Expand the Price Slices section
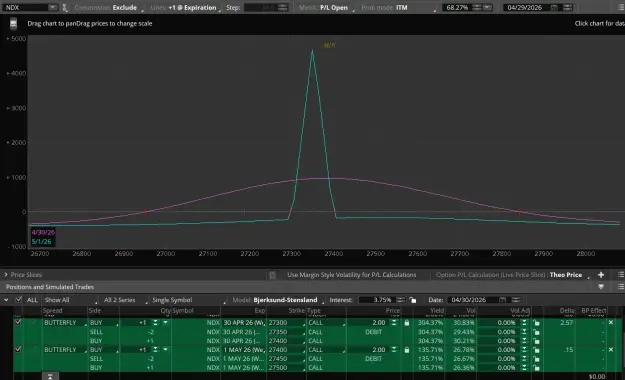625x380 pixels. [x=6, y=275]
